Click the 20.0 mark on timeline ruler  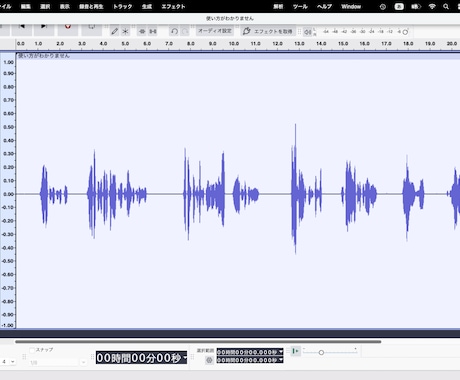click(452, 44)
